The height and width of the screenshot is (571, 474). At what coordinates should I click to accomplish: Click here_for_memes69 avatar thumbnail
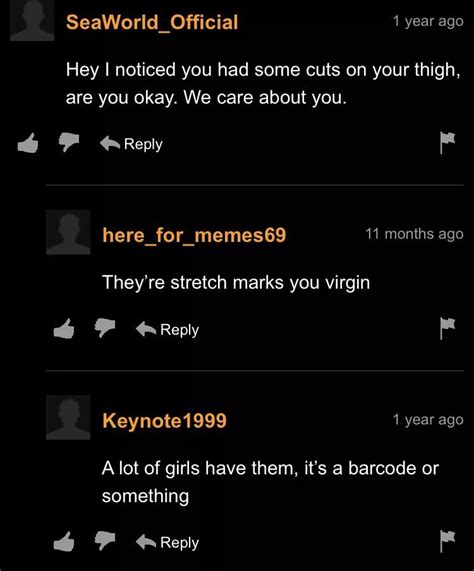point(68,232)
